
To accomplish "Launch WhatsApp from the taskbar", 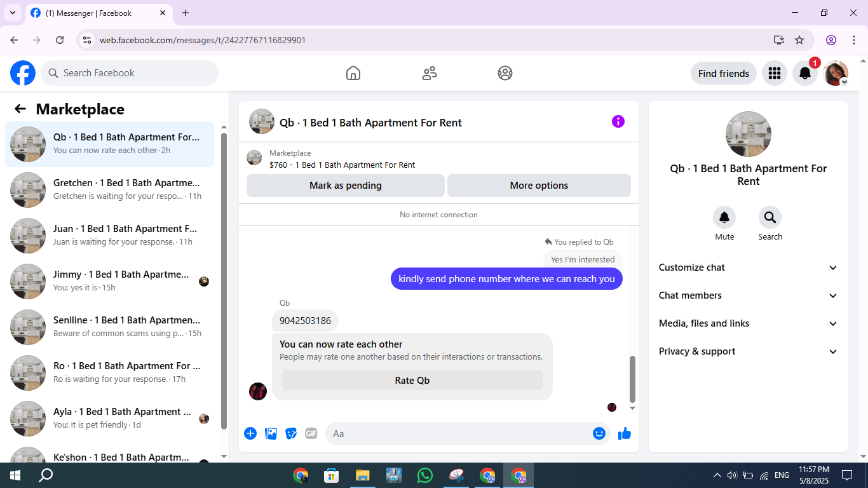I will coord(425,475).
